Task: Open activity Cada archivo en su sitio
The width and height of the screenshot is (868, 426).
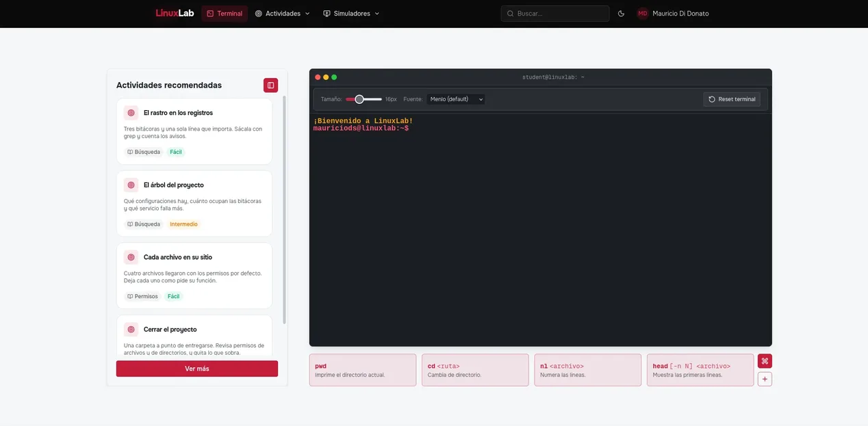Action: pyautogui.click(x=194, y=276)
